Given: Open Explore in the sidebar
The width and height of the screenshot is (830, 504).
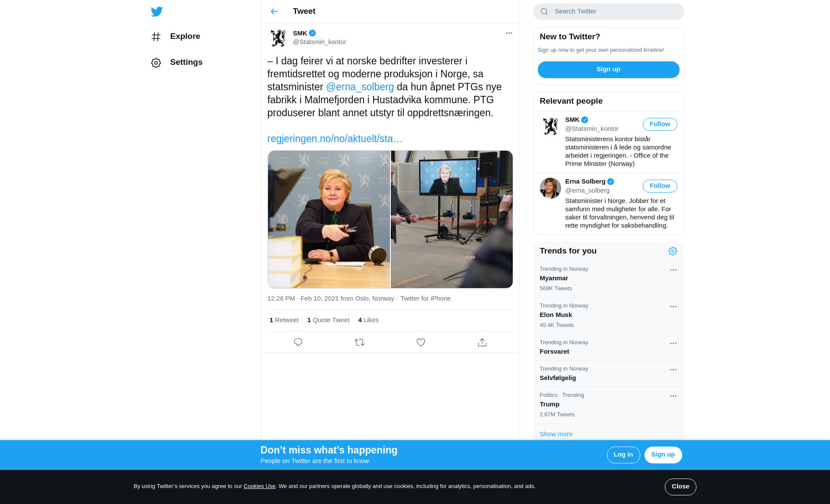Looking at the screenshot, I should click(176, 37).
